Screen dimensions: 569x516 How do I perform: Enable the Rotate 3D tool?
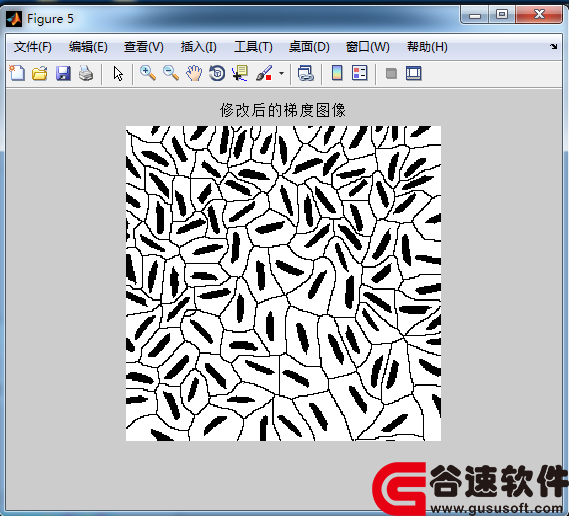(217, 73)
